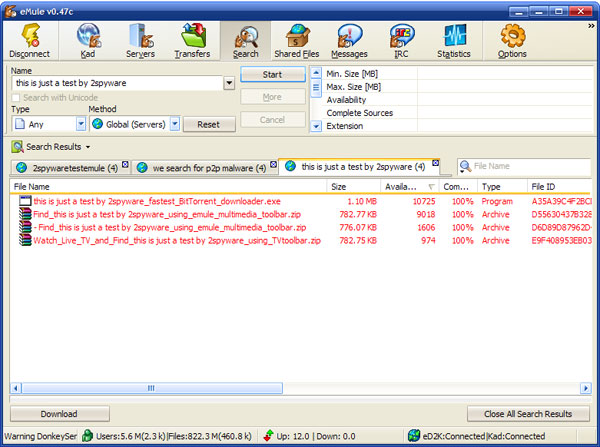Click 'Warning DonkeySer' status bar text

coord(41,436)
